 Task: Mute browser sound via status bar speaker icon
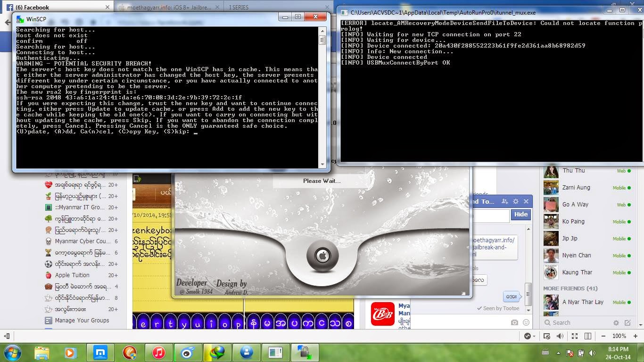point(560,336)
